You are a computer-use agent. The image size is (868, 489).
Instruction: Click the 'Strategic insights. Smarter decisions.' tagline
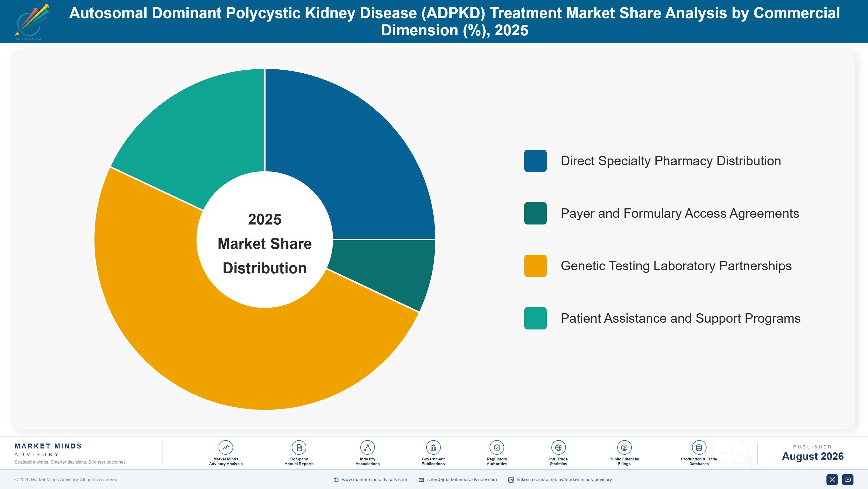70,462
